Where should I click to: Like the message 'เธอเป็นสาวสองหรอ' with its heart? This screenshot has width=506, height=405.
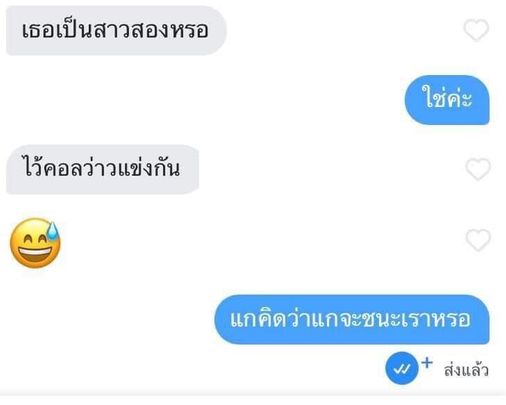pos(476,30)
